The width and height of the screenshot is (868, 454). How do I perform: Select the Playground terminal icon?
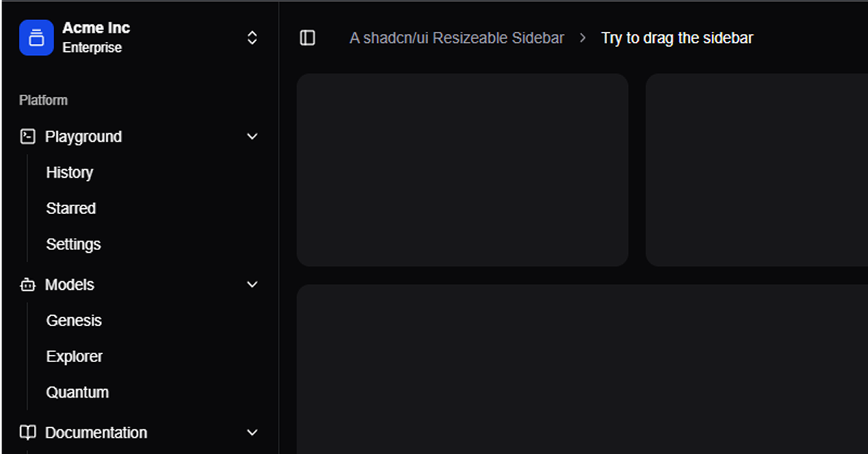27,136
